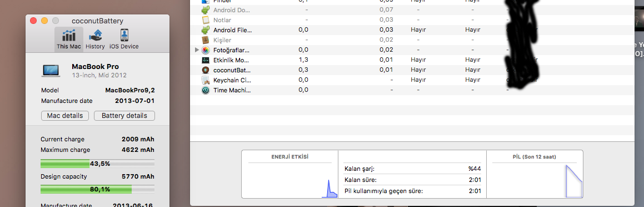Click the design capacity 80,1% bar
Image resolution: width=644 pixels, height=207 pixels.
pyautogui.click(x=97, y=189)
